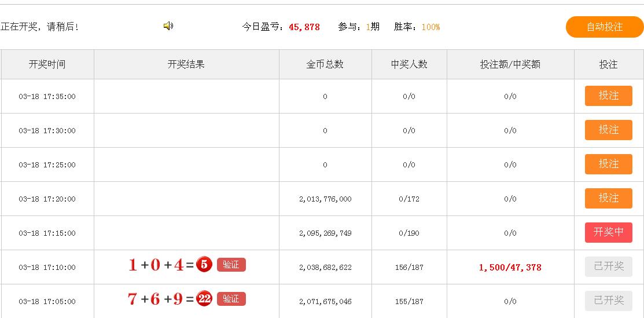Screen dimensions: 644x318
Task: Click today's profit value 45,878
Action: click(x=304, y=27)
